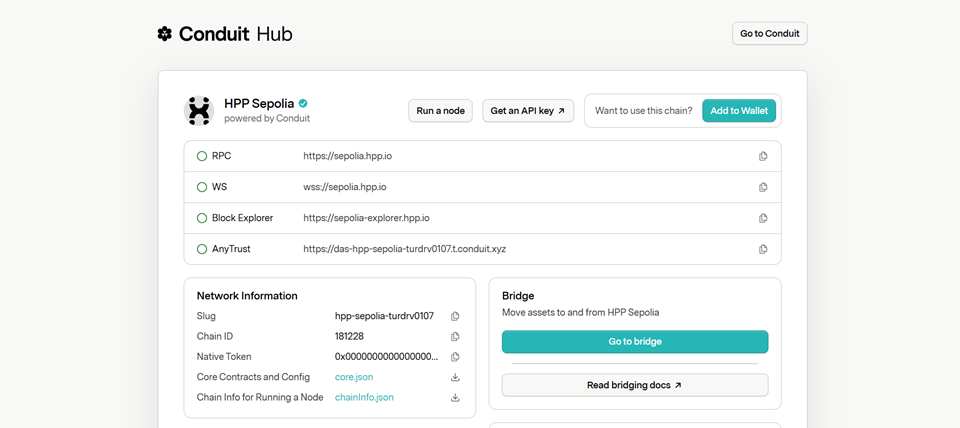Open the core.json link
Viewport: 960px width, 428px height.
tap(355, 377)
